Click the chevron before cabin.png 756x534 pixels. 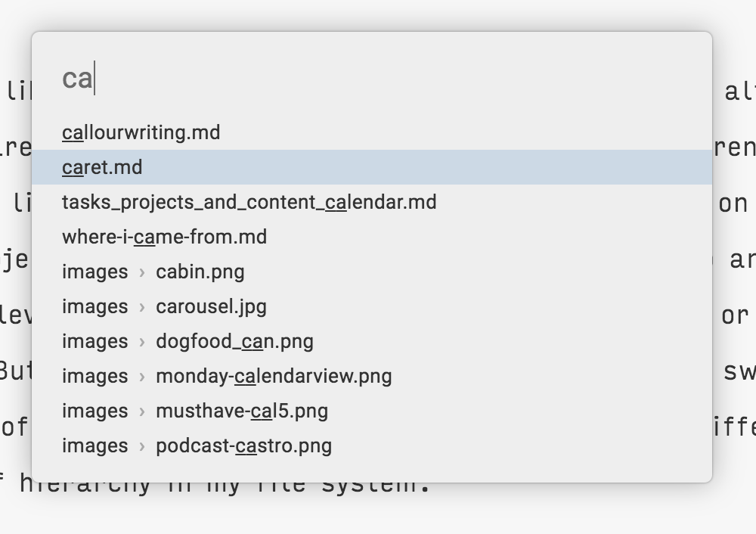pyautogui.click(x=142, y=272)
